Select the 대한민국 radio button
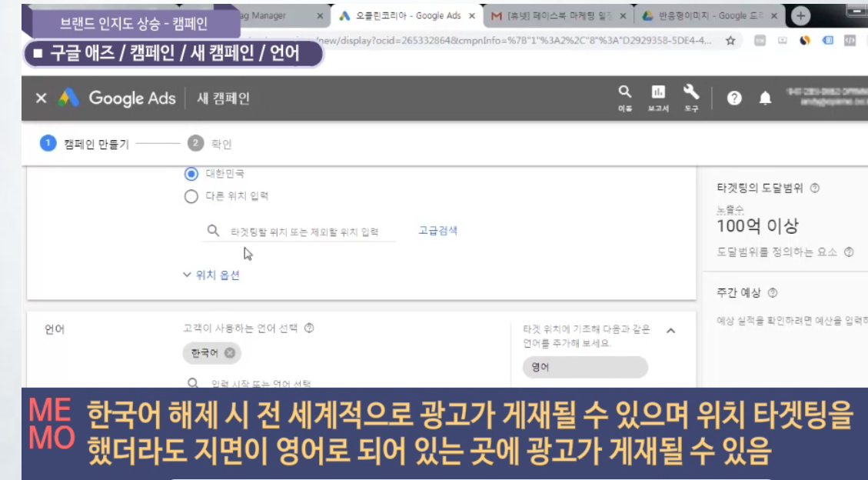Viewport: 868px width, 480px height. coord(191,174)
